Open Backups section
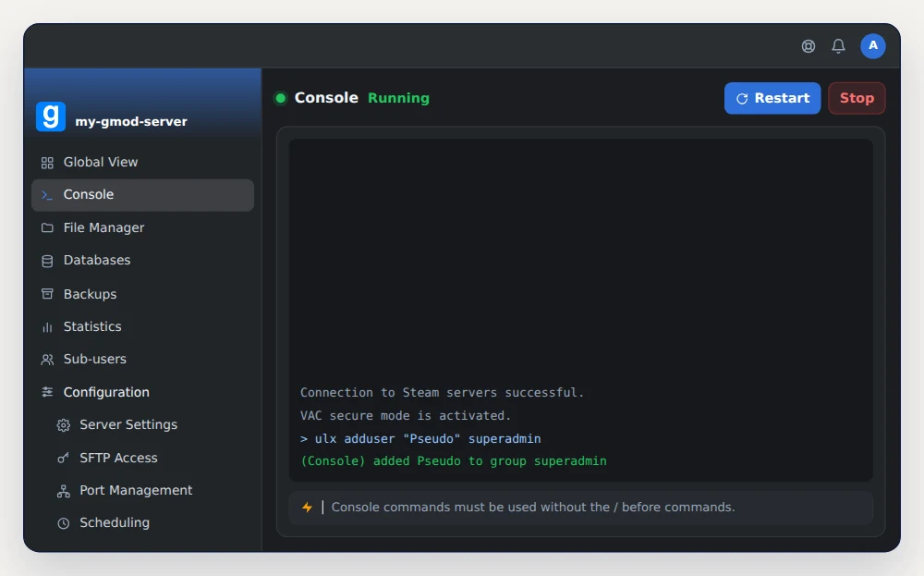Screen dimensions: 924x576 (142, 294)
